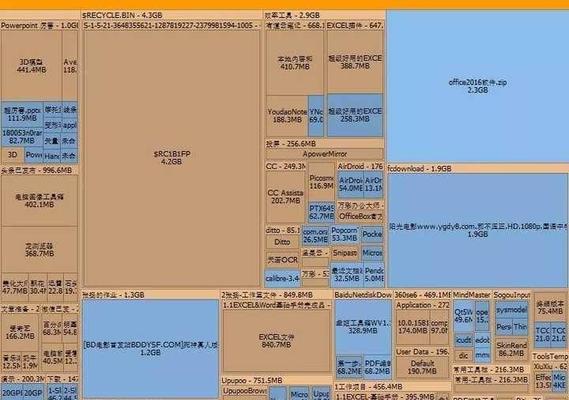The height and width of the screenshot is (400, 569).
Task: Select the 10.0.1581 174.0MB block
Action: coord(412,327)
